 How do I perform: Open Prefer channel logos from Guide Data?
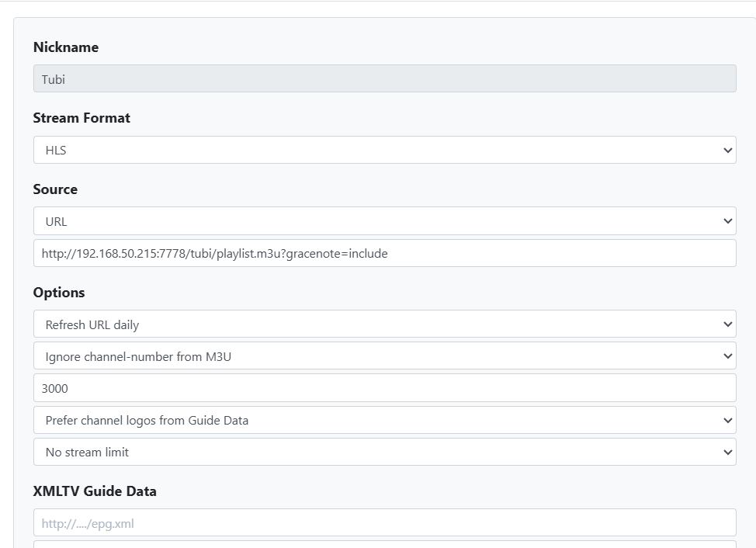[384, 420]
